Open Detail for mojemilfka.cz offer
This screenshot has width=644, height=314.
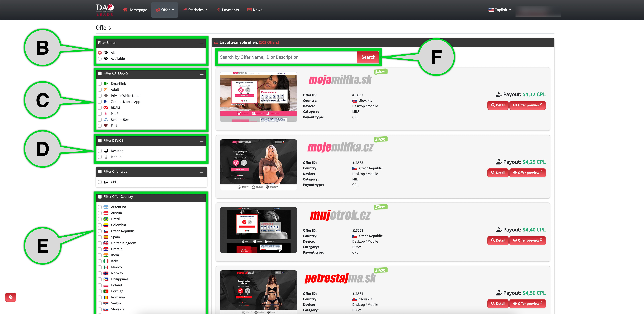tap(498, 173)
